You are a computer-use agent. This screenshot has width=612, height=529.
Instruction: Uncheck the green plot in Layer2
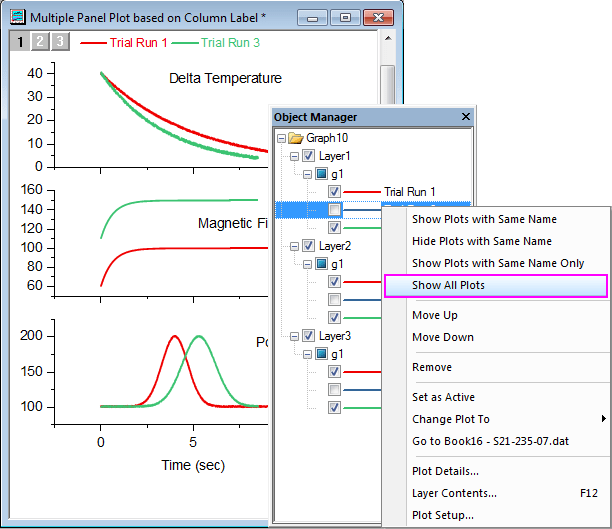pos(334,317)
